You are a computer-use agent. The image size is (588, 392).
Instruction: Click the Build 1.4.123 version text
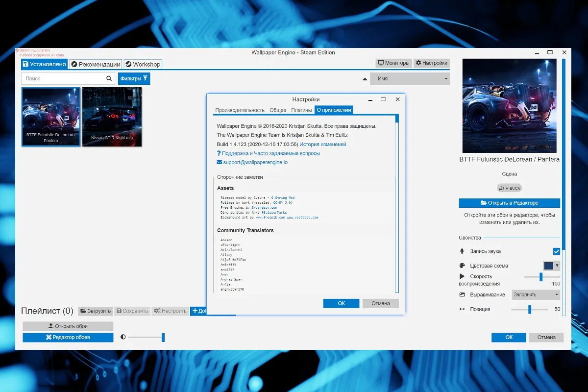[257, 145]
